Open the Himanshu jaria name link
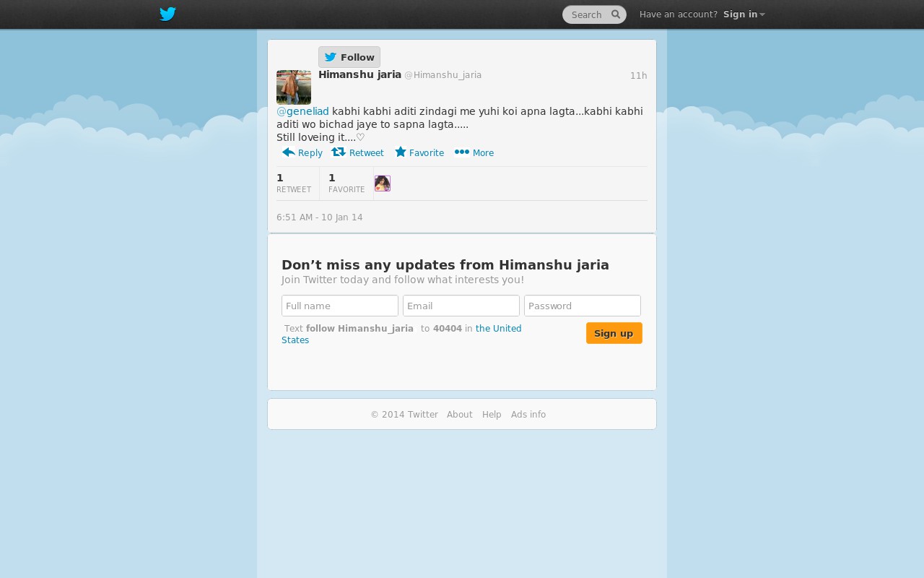 (x=359, y=74)
